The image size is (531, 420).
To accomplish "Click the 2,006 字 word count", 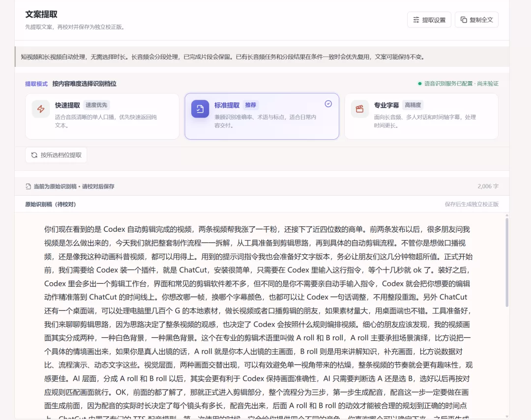I will [x=488, y=186].
